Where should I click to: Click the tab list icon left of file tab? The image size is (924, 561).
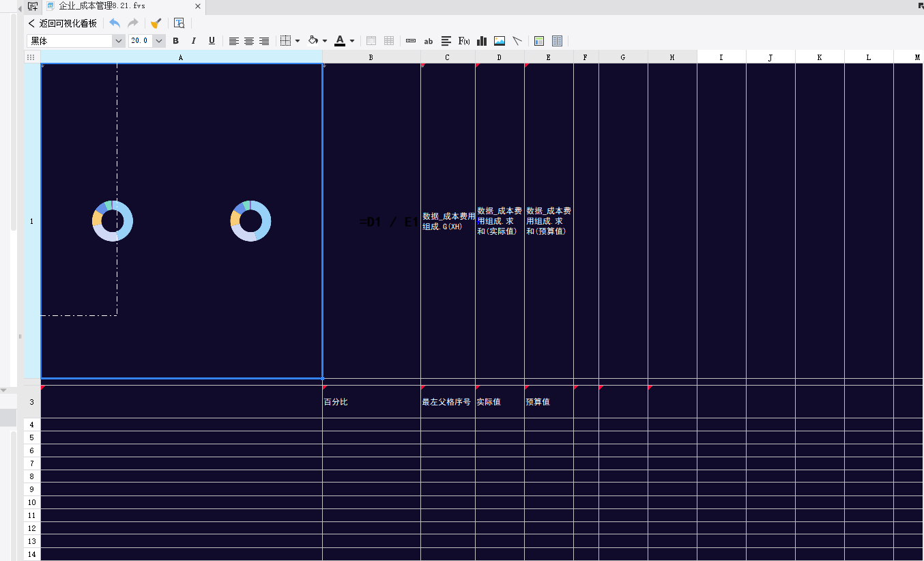[32, 6]
